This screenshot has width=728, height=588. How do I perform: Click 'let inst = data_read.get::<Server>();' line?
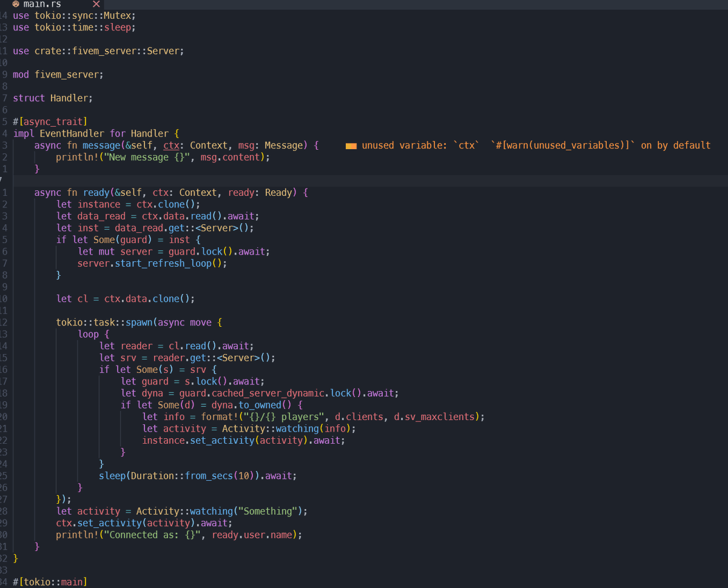(x=155, y=228)
